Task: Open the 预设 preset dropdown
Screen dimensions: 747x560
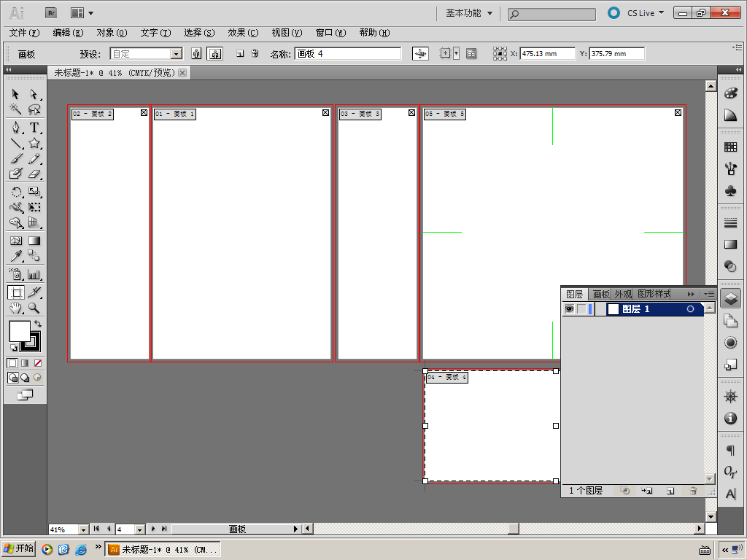Action: [177, 54]
